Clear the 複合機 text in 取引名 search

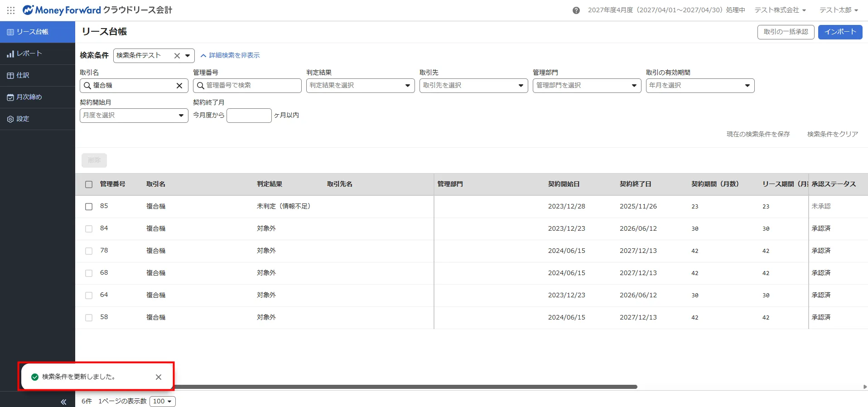pos(179,86)
